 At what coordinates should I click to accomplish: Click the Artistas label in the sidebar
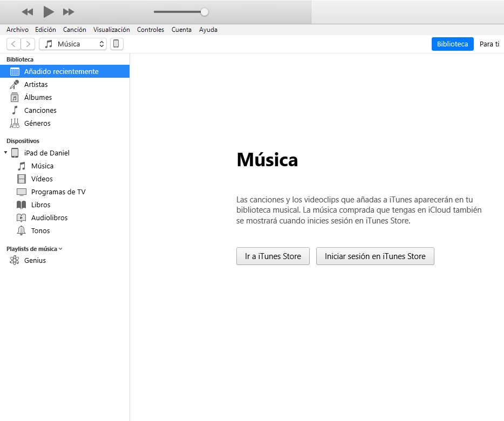coord(36,84)
